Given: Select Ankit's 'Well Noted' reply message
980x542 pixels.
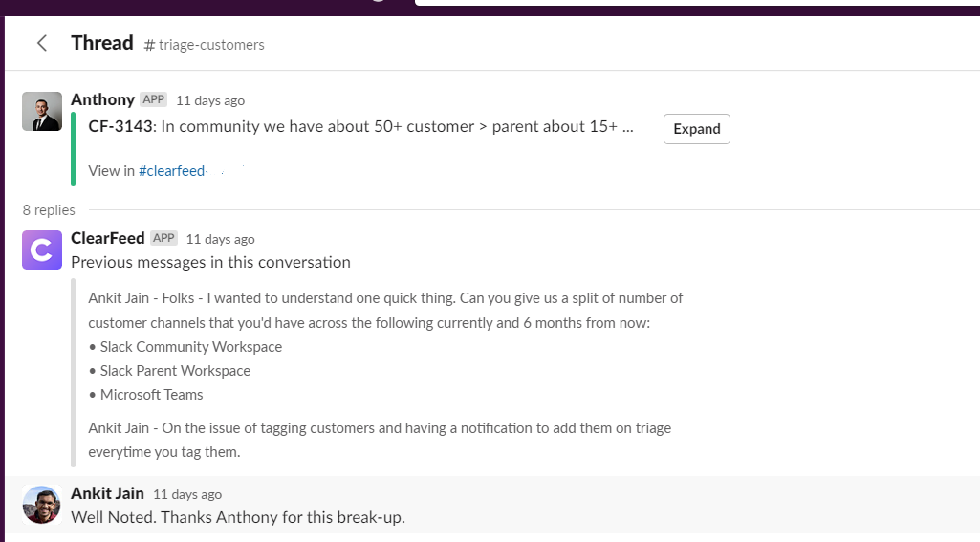Looking at the screenshot, I should pyautogui.click(x=238, y=517).
